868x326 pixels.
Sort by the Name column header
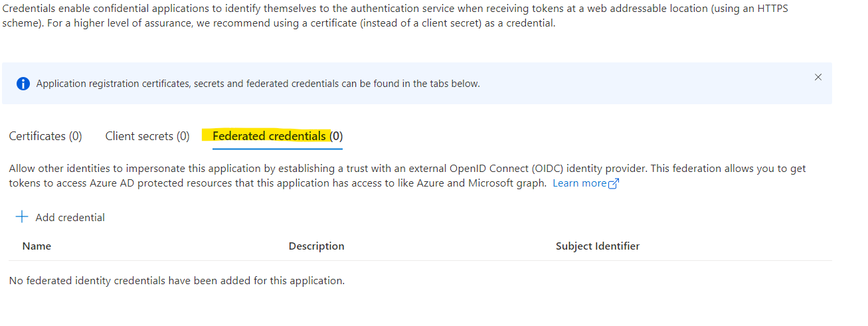[37, 246]
